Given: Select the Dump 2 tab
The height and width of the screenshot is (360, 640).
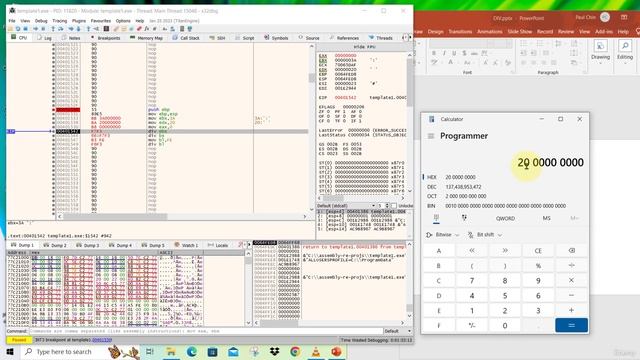Looking at the screenshot, I should [56, 245].
